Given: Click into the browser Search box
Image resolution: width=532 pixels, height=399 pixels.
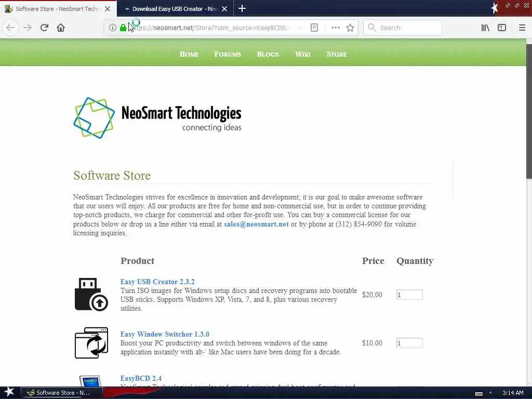Looking at the screenshot, I should point(403,28).
